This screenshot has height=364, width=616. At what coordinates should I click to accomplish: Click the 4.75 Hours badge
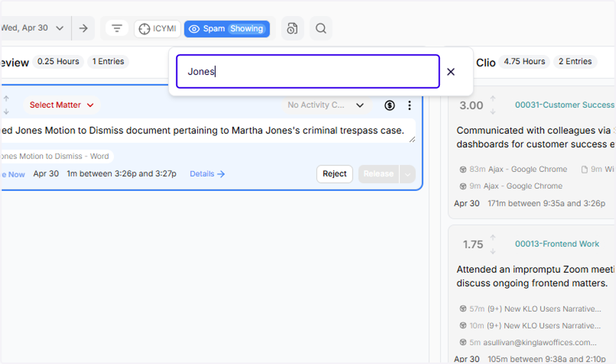pyautogui.click(x=524, y=62)
